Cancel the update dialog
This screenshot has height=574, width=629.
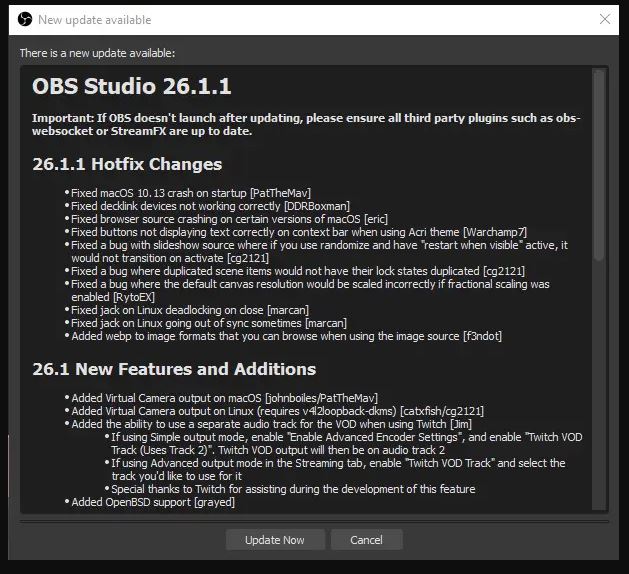pyautogui.click(x=366, y=540)
